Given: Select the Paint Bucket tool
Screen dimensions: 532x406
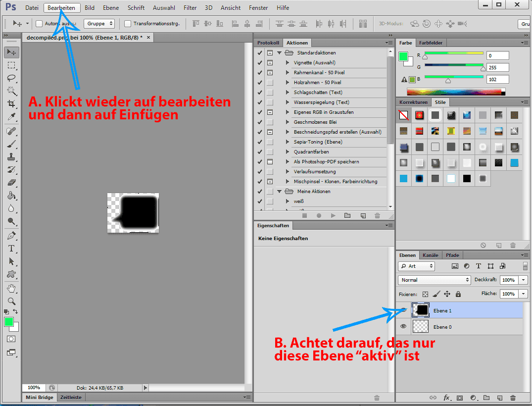Looking at the screenshot, I should (11, 196).
